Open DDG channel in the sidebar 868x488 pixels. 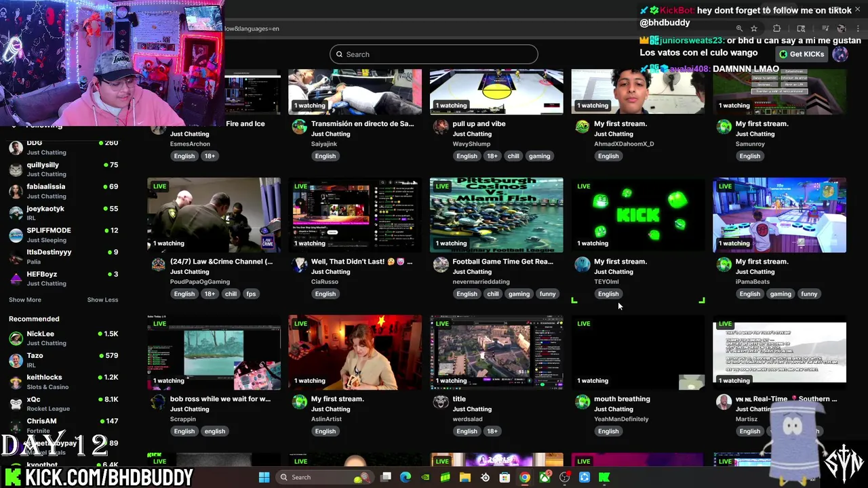tap(63, 147)
